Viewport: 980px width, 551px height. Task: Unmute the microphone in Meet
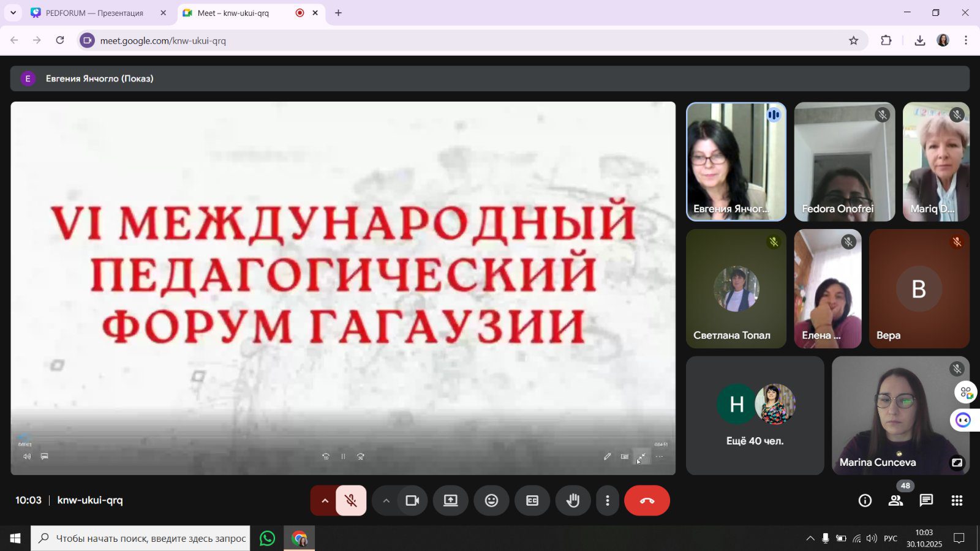[351, 500]
